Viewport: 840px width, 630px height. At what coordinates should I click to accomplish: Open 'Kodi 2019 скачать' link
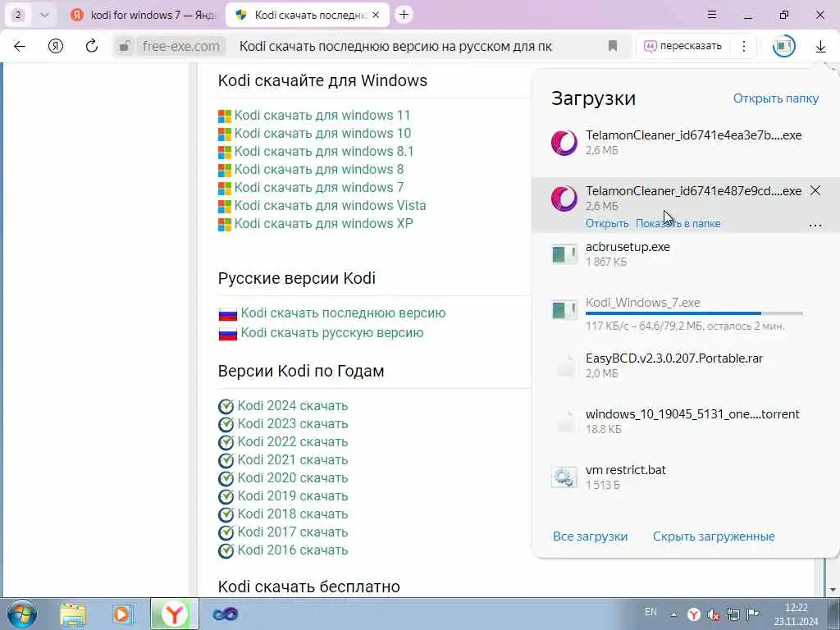(293, 496)
